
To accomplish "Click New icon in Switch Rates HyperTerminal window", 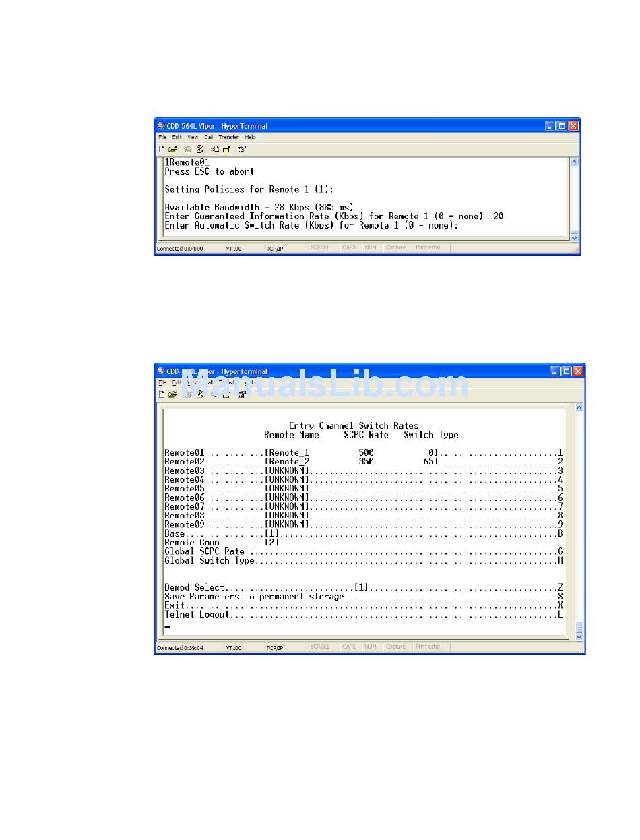I will pyautogui.click(x=162, y=394).
